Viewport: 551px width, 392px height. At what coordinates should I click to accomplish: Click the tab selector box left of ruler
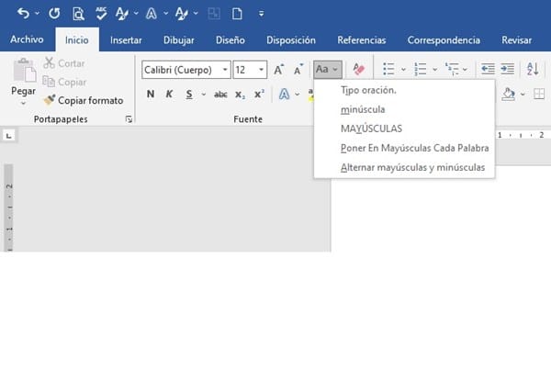coord(9,136)
